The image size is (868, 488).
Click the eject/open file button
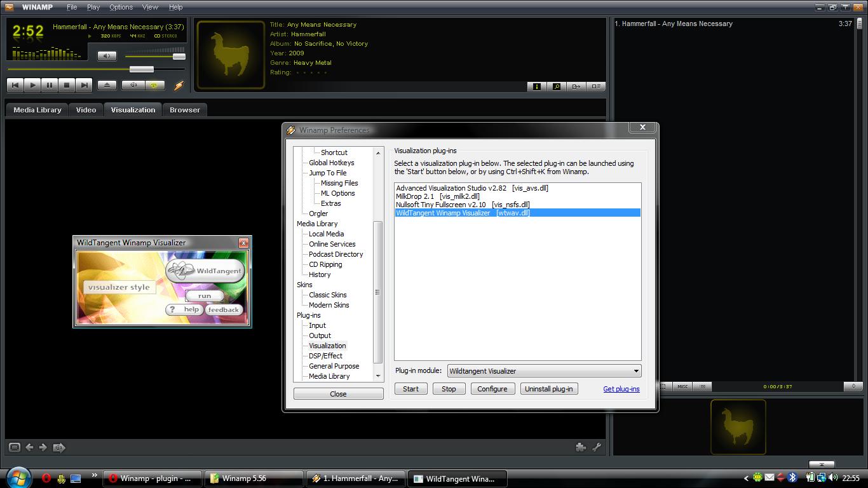click(107, 85)
